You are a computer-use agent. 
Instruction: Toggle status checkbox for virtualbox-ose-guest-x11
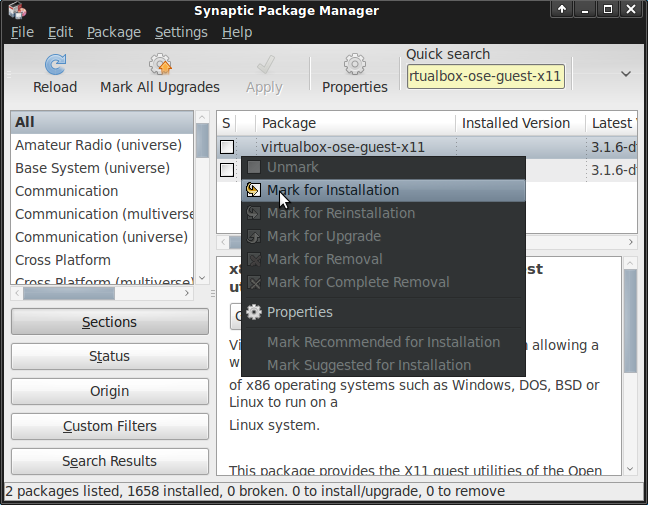(227, 147)
